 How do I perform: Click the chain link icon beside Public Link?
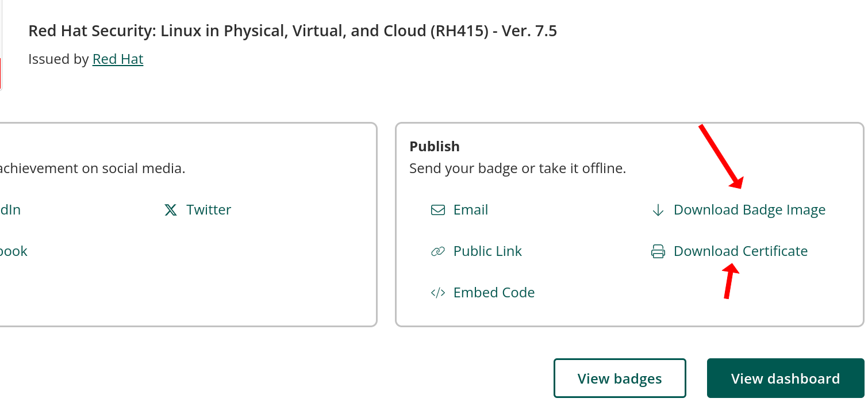(x=437, y=251)
